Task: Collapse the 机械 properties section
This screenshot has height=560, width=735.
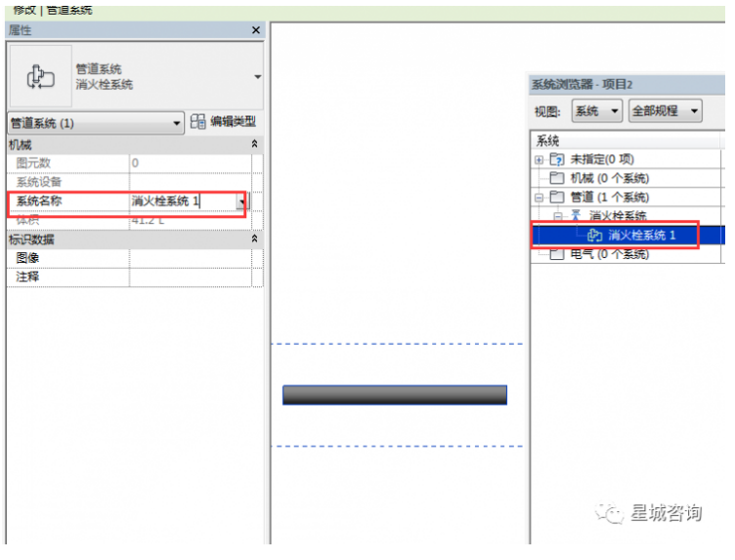Action: click(255, 144)
